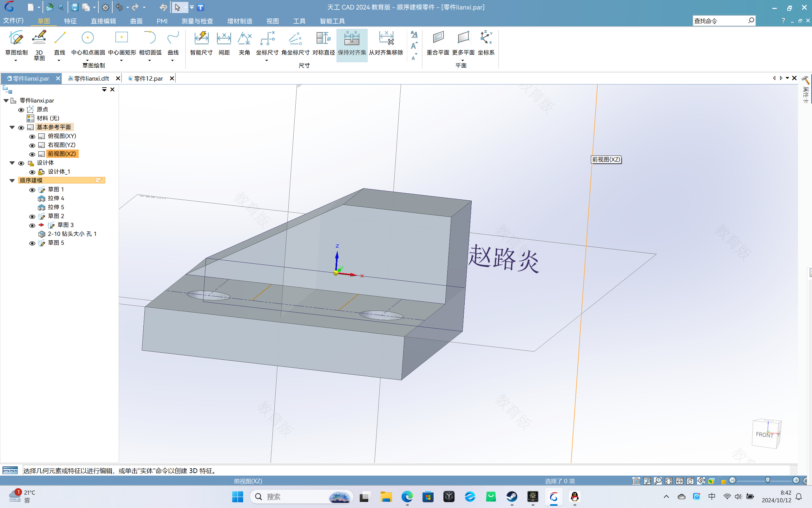Select the 重合平面 coincident plane tool
Screen dimensions: 812x508
[x=438, y=43]
